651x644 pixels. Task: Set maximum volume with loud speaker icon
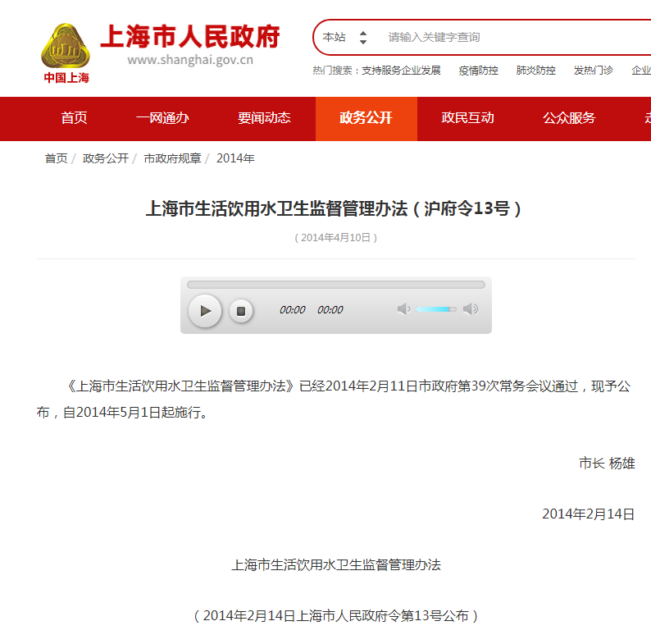pyautogui.click(x=471, y=309)
